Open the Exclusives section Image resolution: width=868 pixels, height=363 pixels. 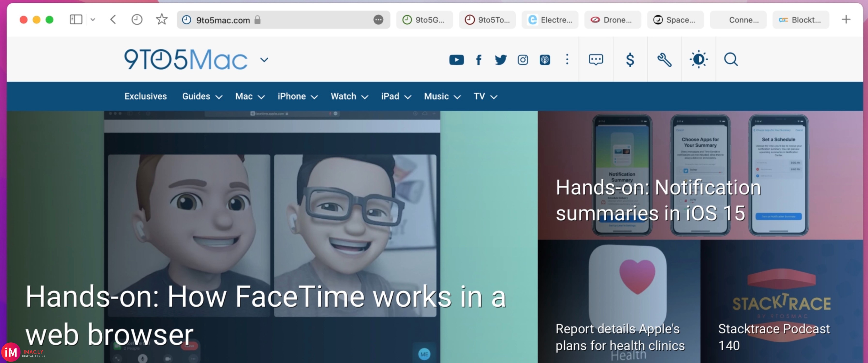coord(146,96)
